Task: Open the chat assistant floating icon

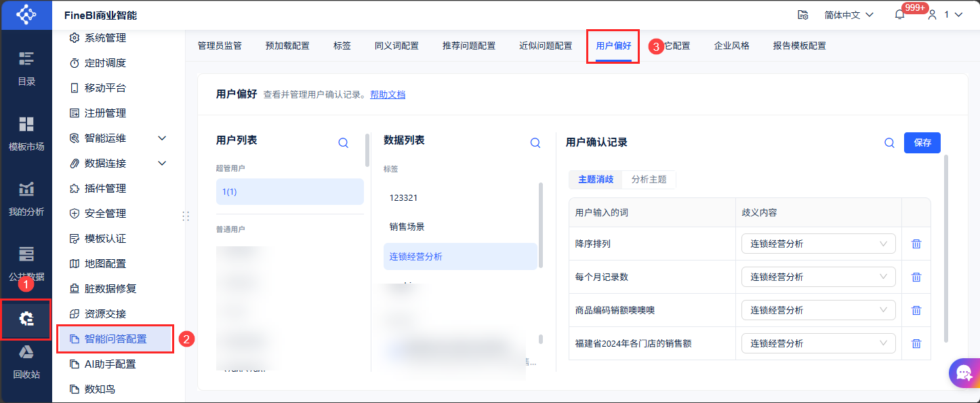Action: pos(964,372)
